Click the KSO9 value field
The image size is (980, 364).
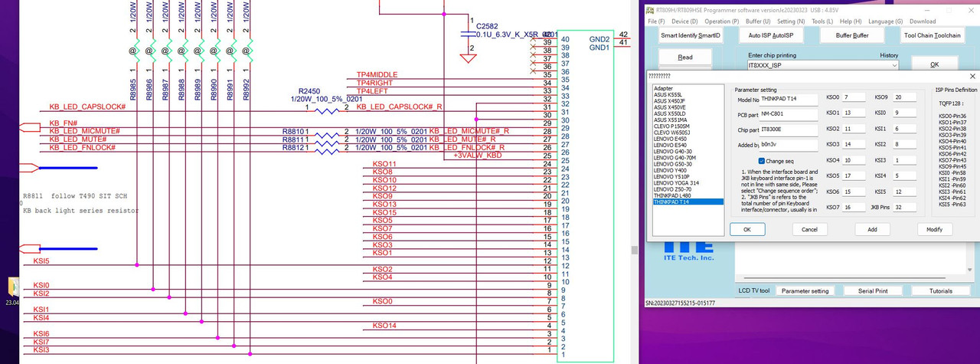[x=904, y=97]
